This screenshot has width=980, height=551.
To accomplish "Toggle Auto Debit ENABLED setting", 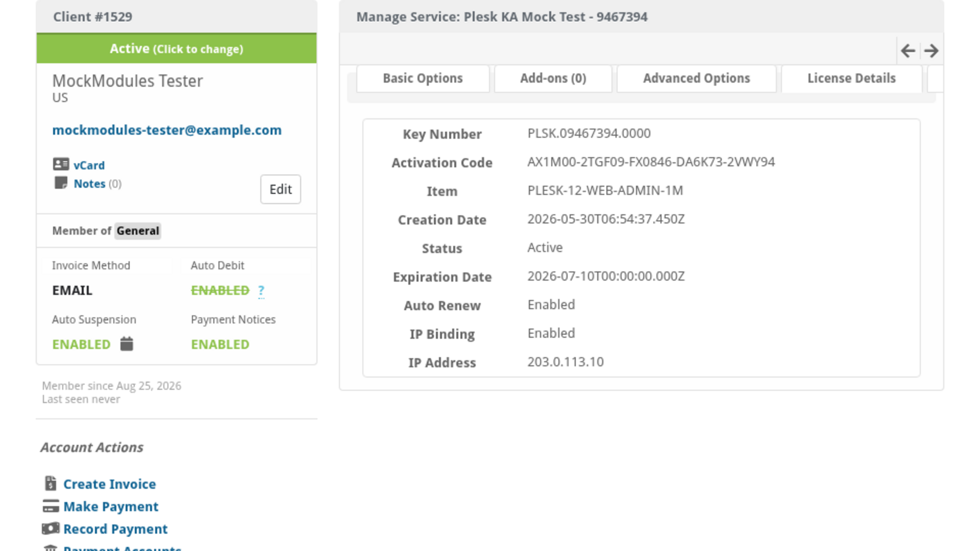I will click(220, 290).
